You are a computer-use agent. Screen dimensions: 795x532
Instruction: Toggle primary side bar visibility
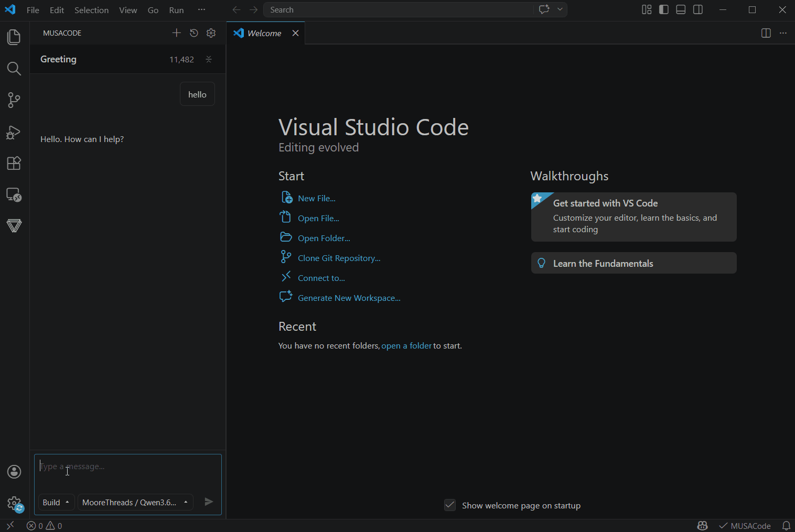tap(664, 9)
